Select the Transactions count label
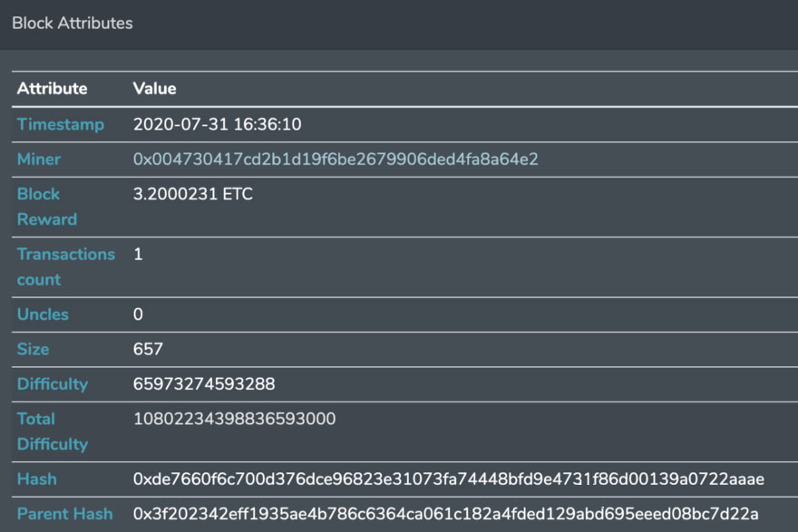This screenshot has width=798, height=532. pyautogui.click(x=66, y=266)
